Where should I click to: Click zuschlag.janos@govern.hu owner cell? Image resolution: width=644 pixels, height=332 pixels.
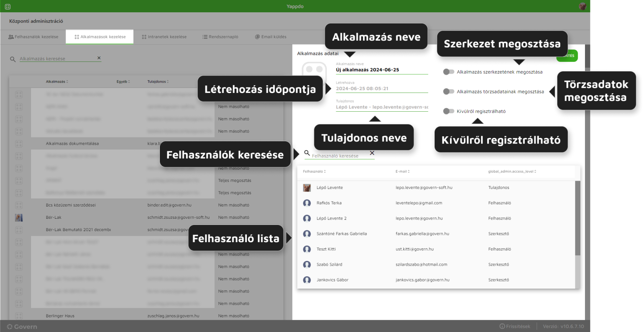click(173, 316)
